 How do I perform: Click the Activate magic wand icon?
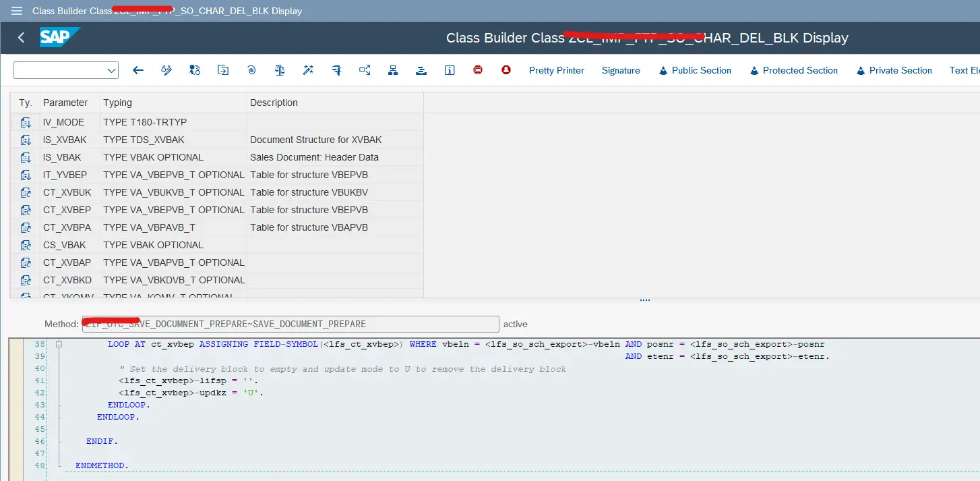pyautogui.click(x=308, y=70)
